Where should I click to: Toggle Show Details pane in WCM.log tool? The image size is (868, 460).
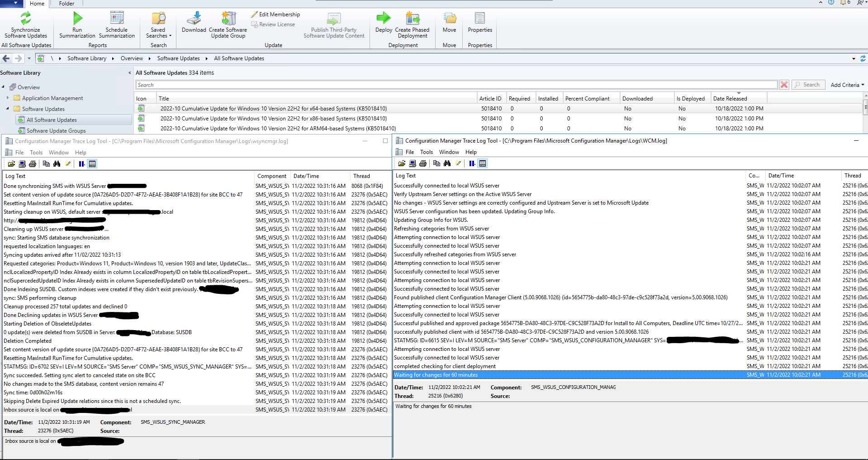pyautogui.click(x=483, y=163)
